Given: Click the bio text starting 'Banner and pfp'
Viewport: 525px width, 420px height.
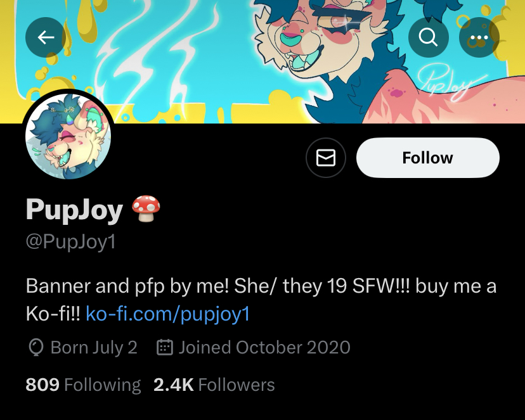Looking at the screenshot, I should 261,300.
